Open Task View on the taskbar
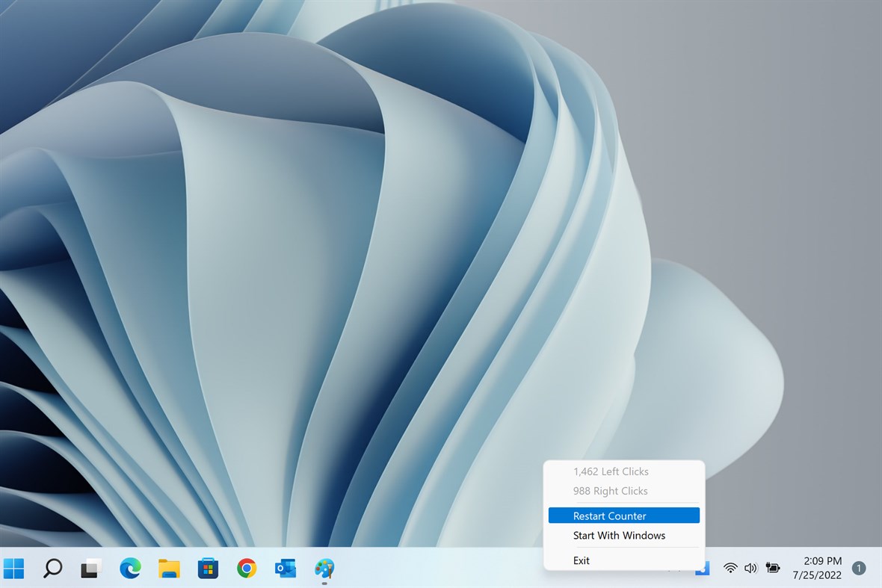The height and width of the screenshot is (588, 882). (91, 569)
